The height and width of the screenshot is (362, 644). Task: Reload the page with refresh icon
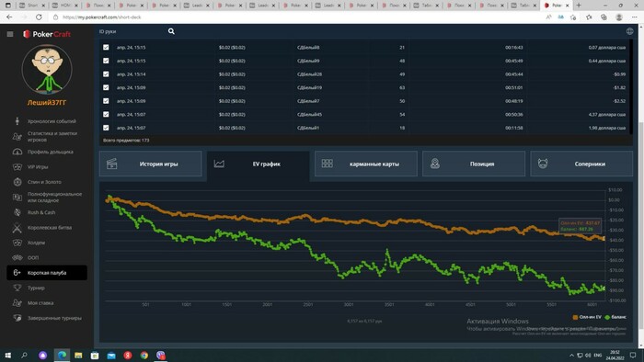tap(39, 17)
